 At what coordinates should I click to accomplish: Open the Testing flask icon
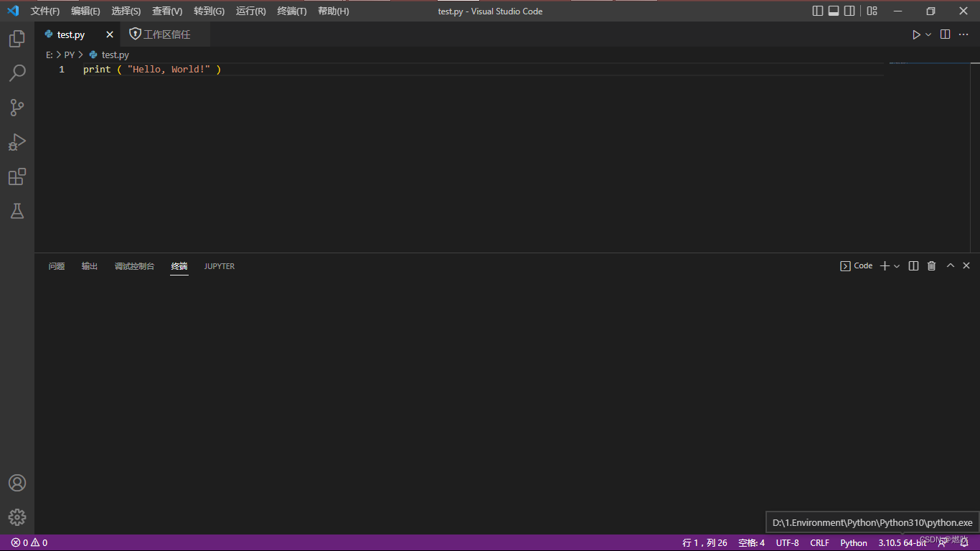click(x=17, y=211)
